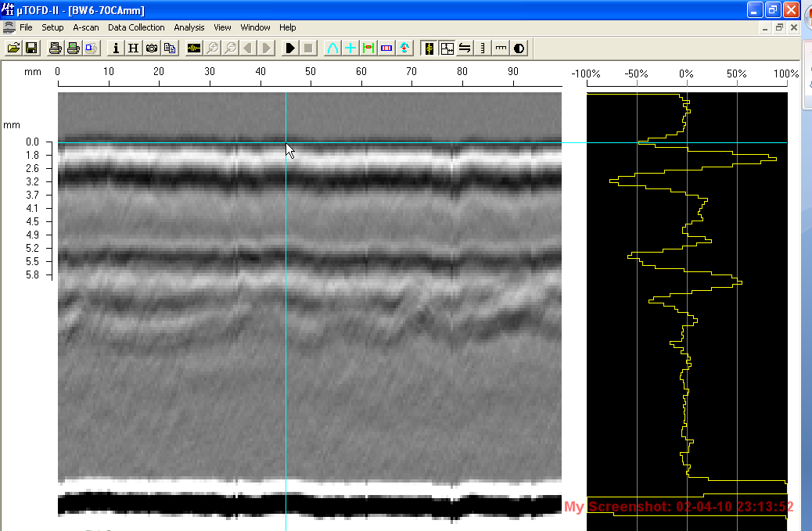
Task: Click the 50 mm mark on the horizontal ruler
Action: 311,72
